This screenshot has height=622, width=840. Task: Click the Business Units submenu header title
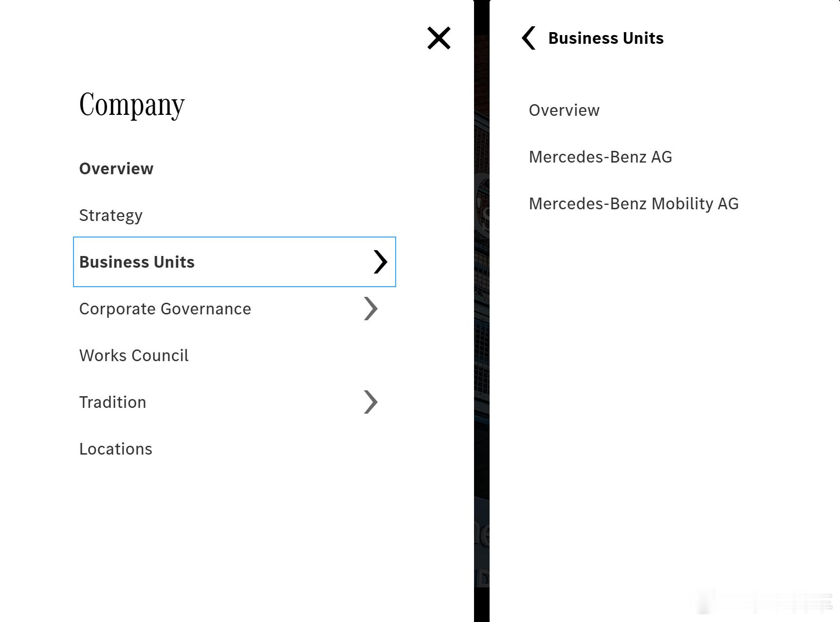click(x=606, y=38)
